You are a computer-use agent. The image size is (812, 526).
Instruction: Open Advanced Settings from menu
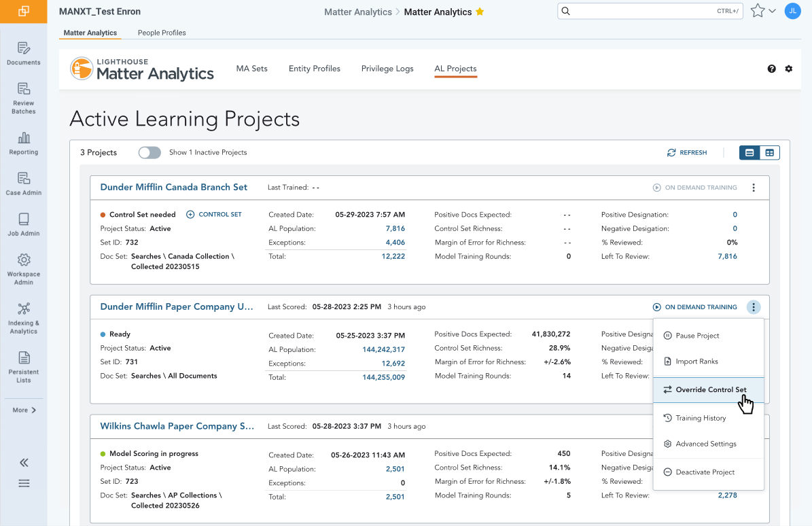[709, 444]
